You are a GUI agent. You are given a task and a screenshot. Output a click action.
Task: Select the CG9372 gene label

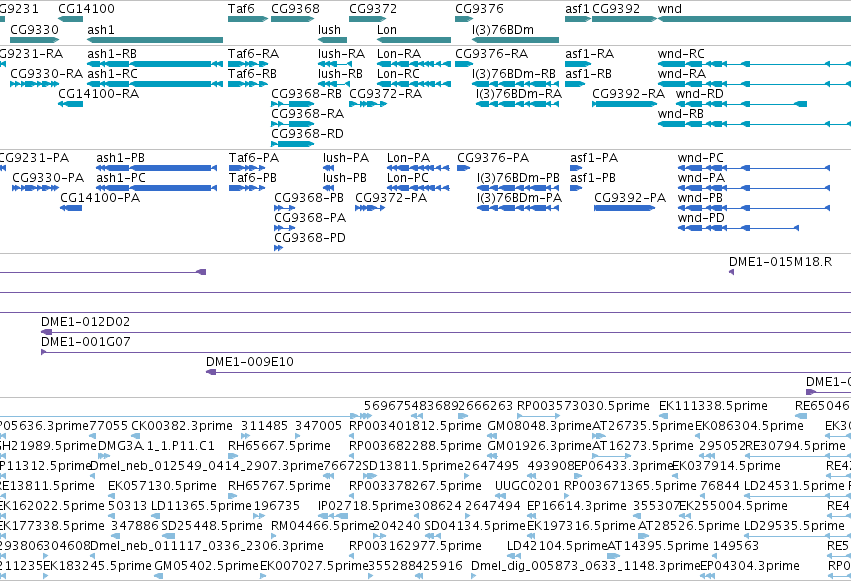[373, 9]
